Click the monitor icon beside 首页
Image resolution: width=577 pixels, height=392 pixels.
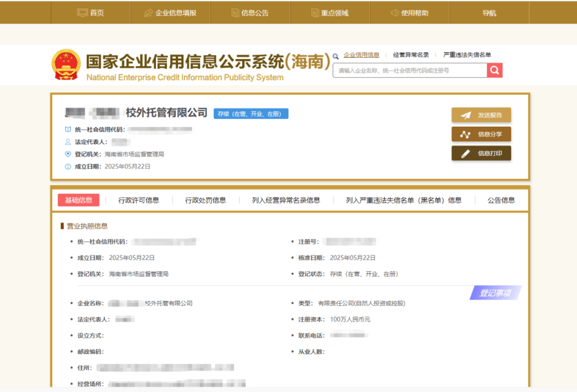tap(82, 13)
